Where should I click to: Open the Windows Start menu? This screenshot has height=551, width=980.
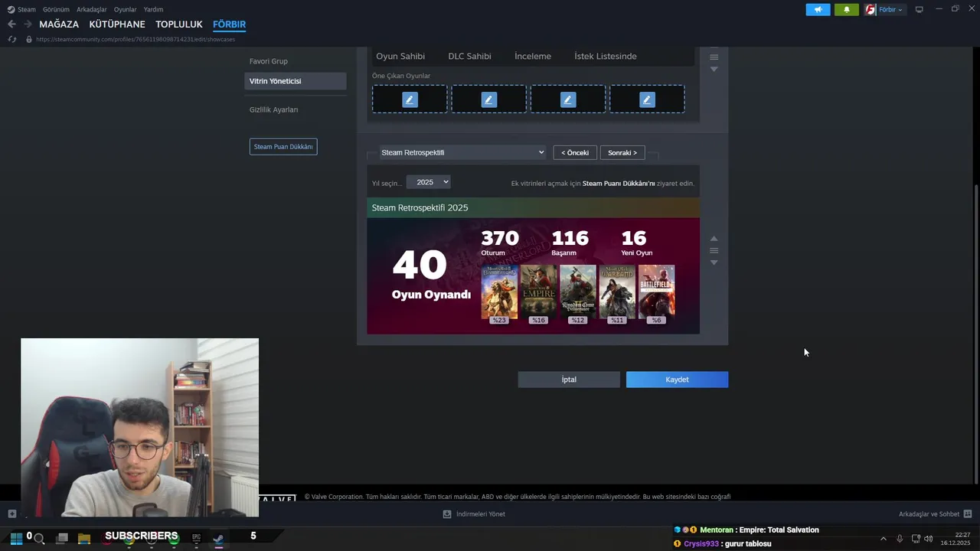15,538
